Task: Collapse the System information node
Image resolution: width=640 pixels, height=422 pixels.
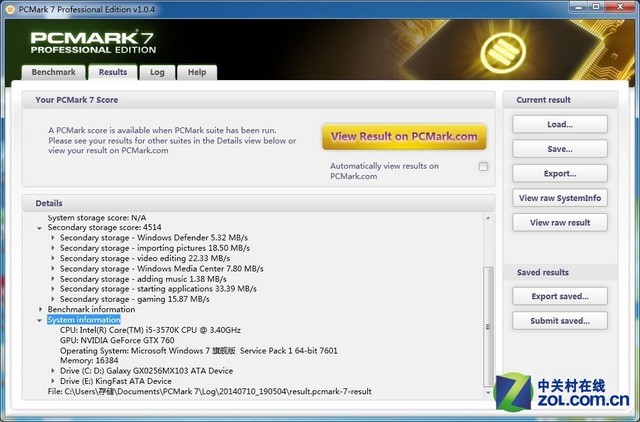Action: (40, 320)
